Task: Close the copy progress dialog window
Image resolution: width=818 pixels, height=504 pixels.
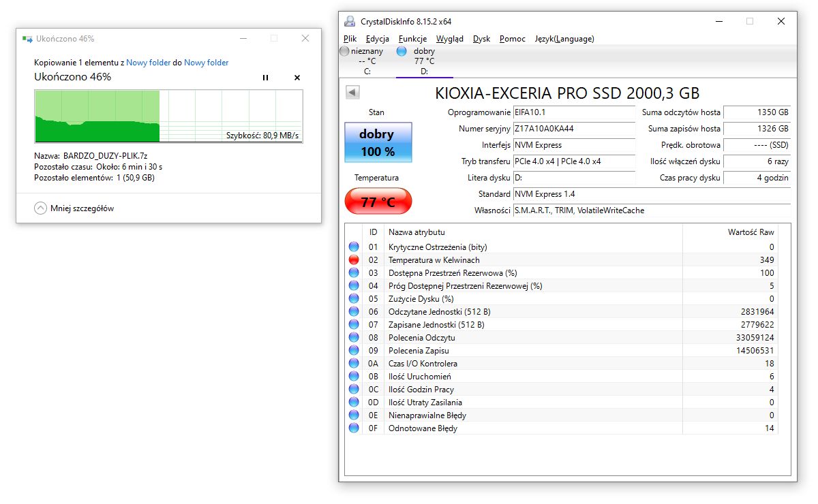Action: [305, 39]
